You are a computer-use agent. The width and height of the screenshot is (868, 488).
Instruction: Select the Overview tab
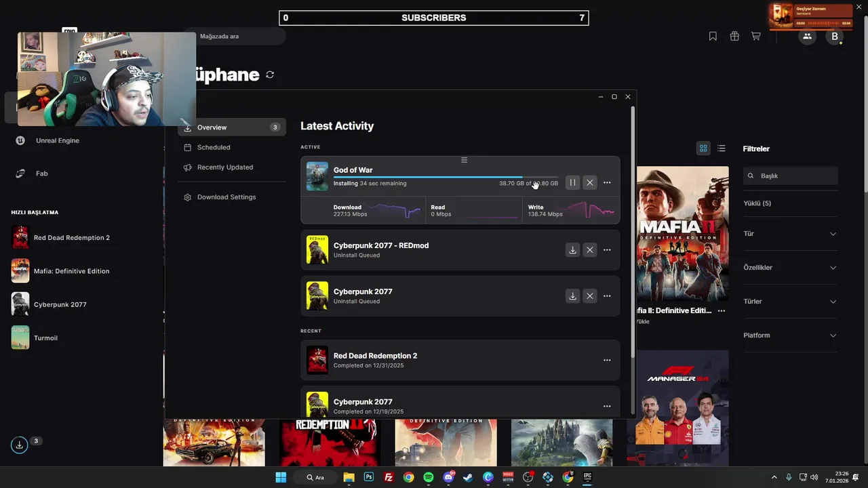tap(232, 127)
